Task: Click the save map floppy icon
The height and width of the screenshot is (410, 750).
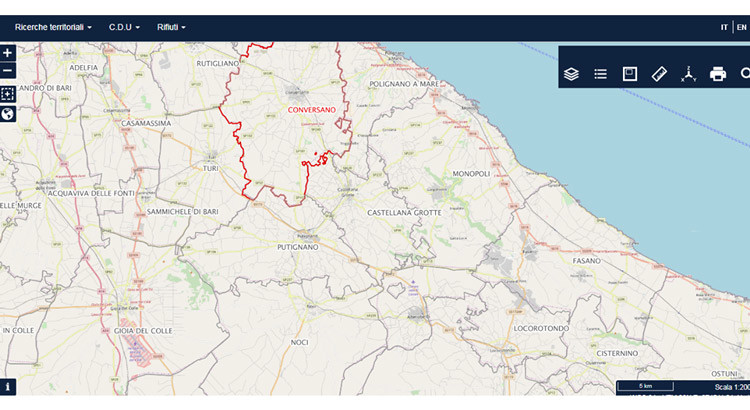Action: tap(629, 74)
